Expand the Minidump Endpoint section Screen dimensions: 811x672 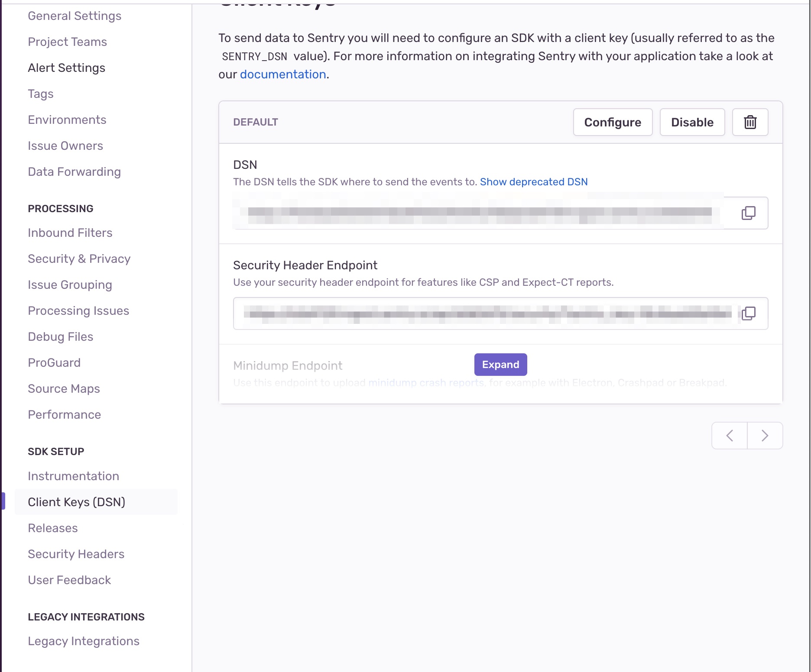click(x=500, y=365)
